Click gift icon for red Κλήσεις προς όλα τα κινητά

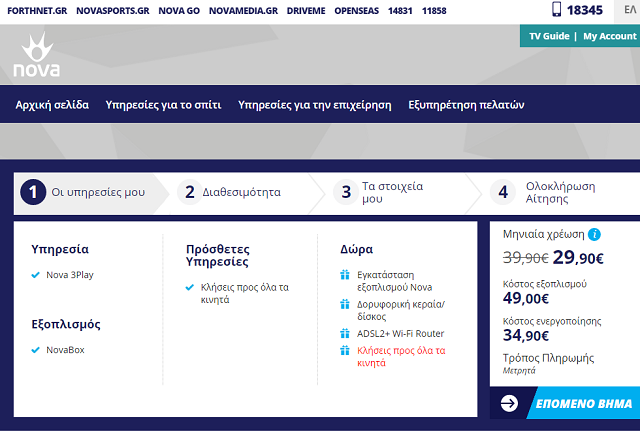point(345,350)
